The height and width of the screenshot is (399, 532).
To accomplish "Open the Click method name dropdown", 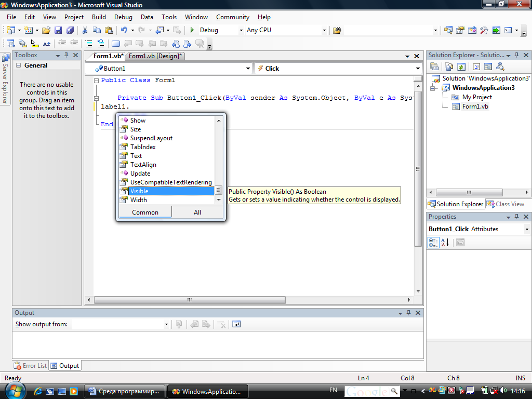I will (x=418, y=69).
